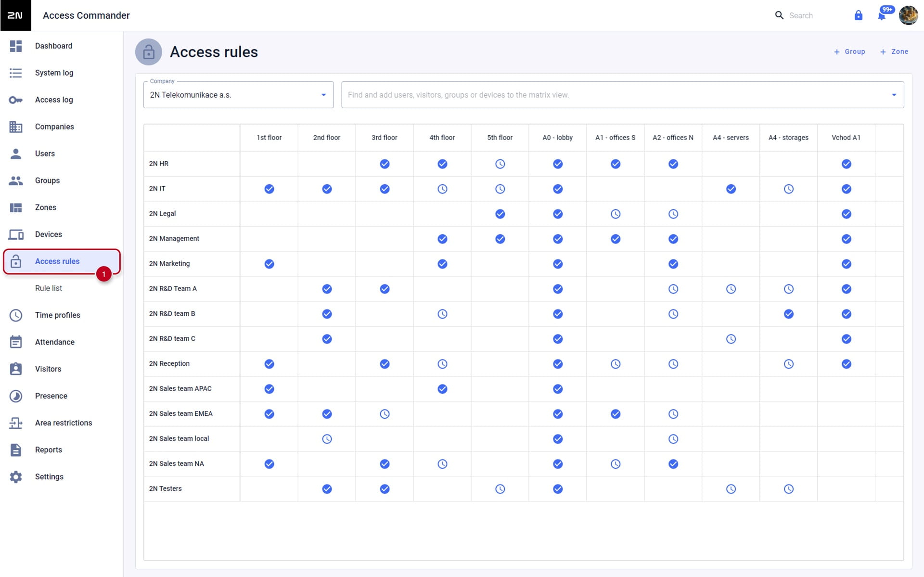Viewport: 924px width, 577px height.
Task: Click the Groups people icon
Action: coord(16,180)
